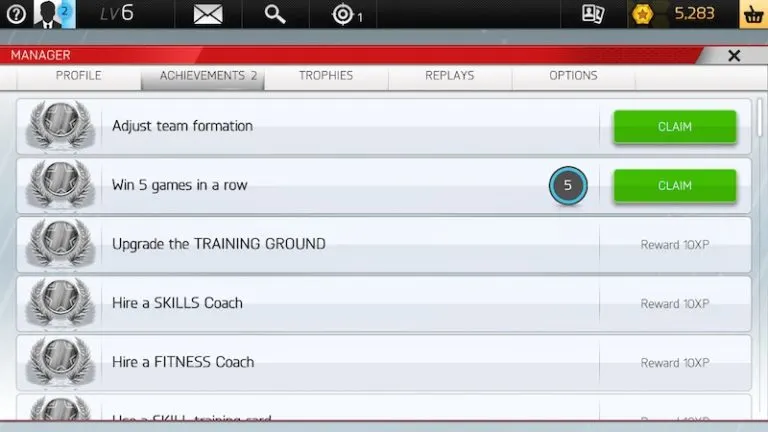This screenshot has width=768, height=432.
Task: Select the Hire a SKILLS Coach row
Action: click(x=177, y=303)
